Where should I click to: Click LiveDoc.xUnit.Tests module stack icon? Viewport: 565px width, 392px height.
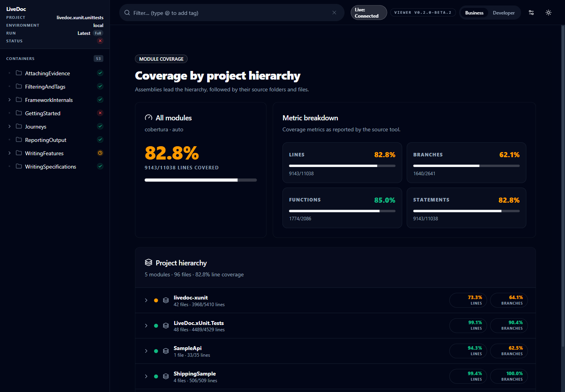(166, 326)
